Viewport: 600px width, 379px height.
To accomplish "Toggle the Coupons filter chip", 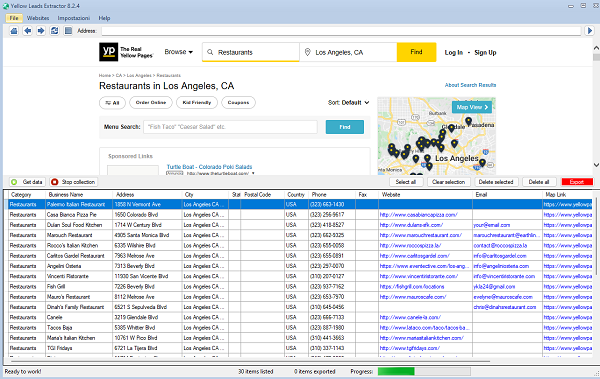I will coord(238,103).
